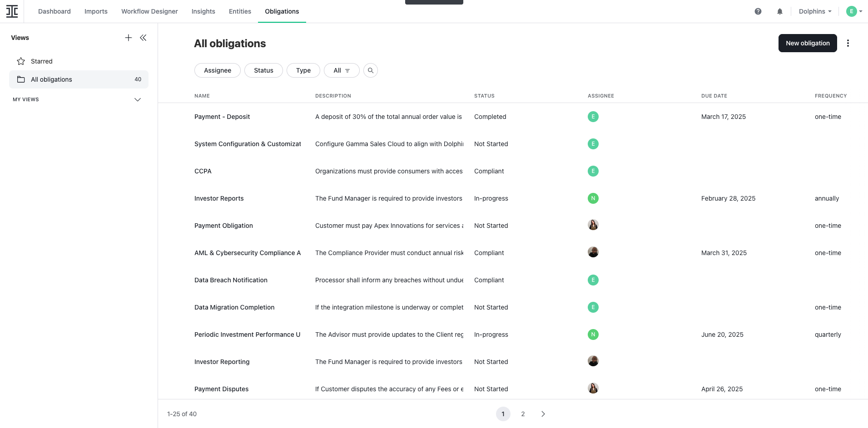Open the three-dot more options menu
868x428 pixels.
point(848,43)
